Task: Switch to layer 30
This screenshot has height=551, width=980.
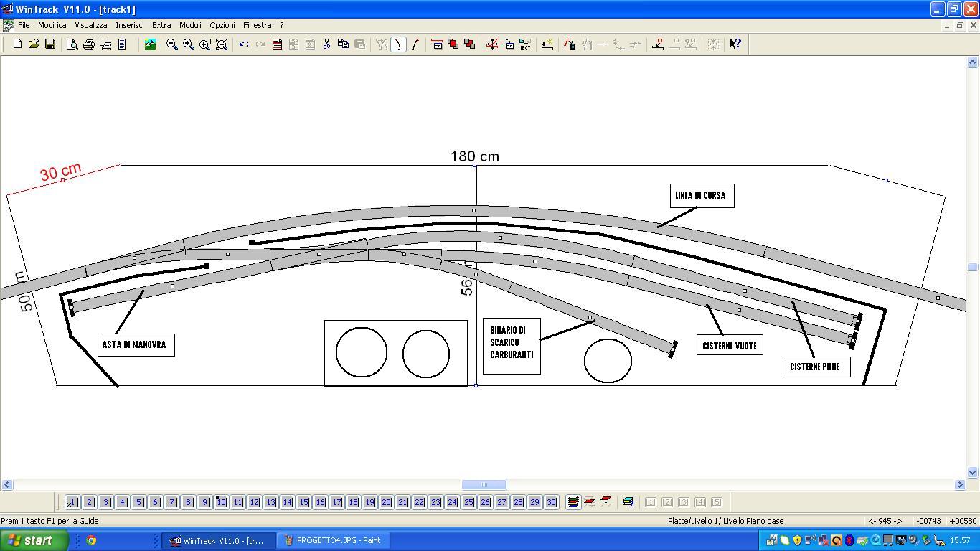Action: pos(551,502)
